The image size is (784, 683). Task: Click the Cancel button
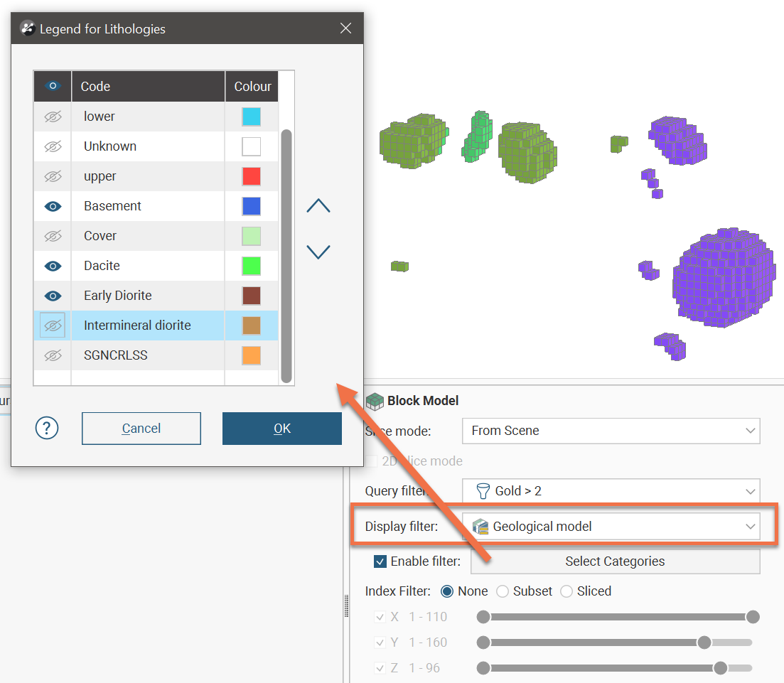[x=141, y=428]
